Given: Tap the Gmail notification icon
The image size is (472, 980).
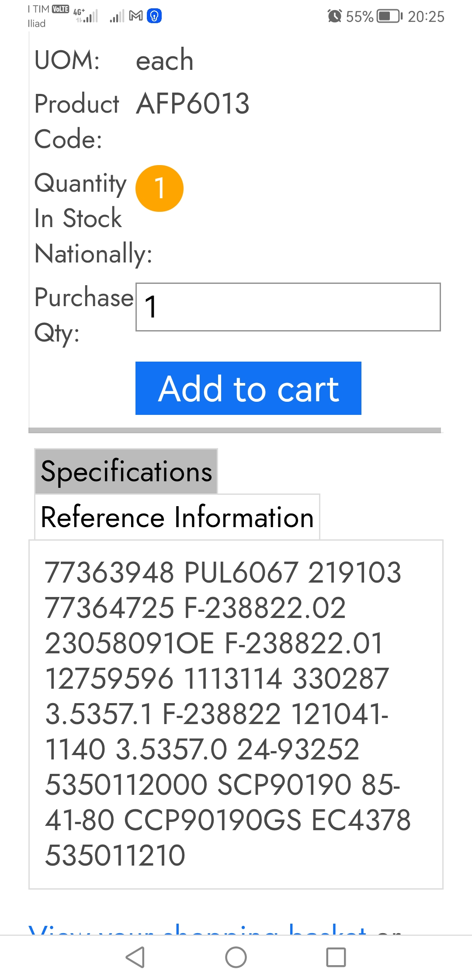Looking at the screenshot, I should coord(136,16).
